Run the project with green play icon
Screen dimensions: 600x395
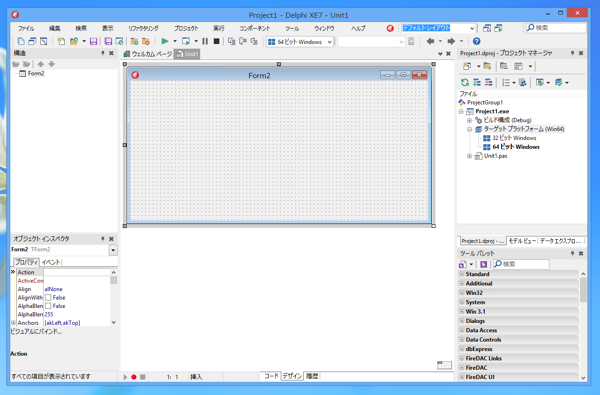point(165,41)
